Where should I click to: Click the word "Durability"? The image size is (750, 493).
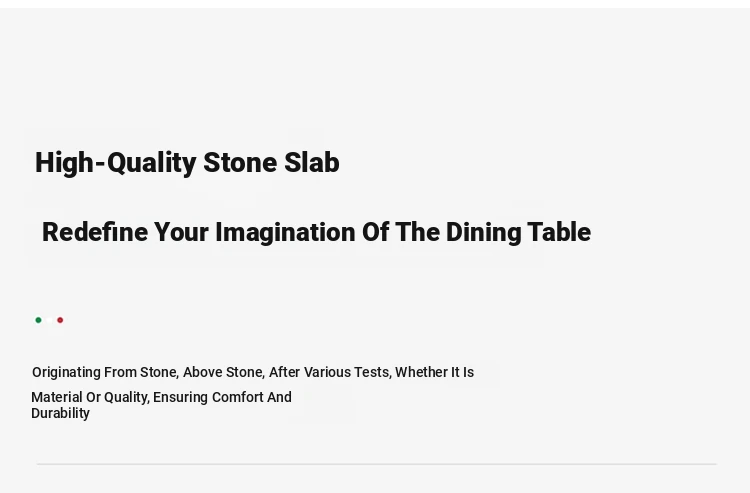click(60, 413)
